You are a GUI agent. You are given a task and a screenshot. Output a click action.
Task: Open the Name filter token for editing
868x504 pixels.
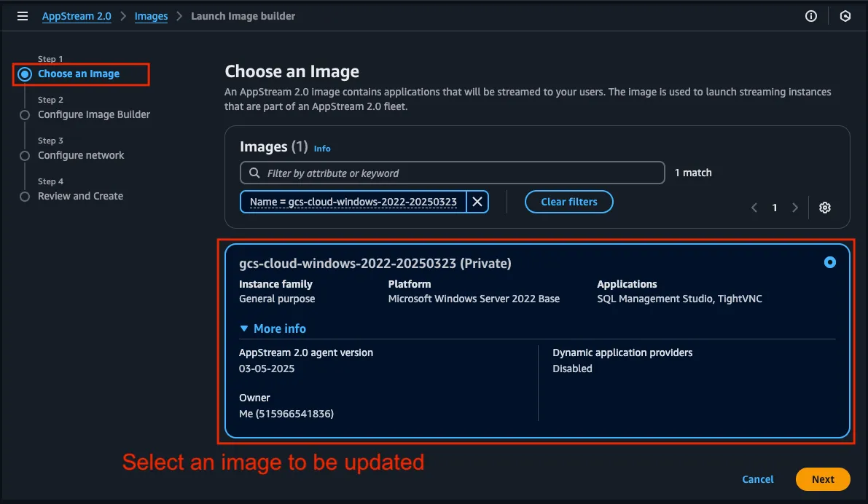pos(353,202)
